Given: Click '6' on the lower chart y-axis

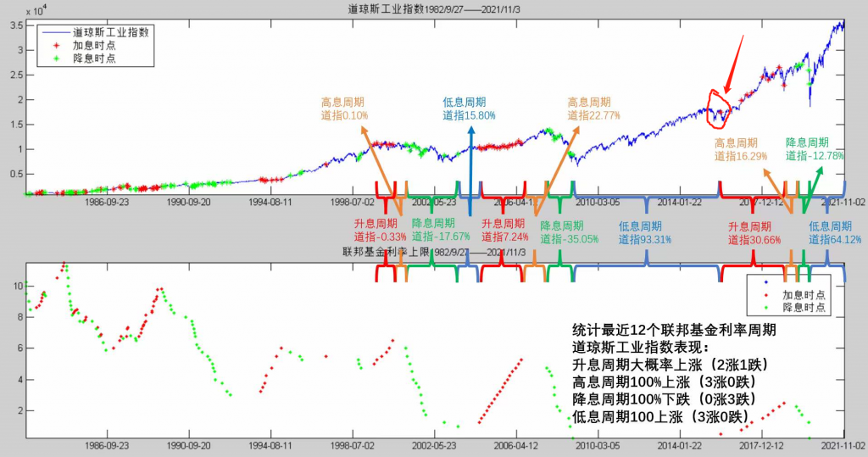Looking at the screenshot, I should [21, 348].
